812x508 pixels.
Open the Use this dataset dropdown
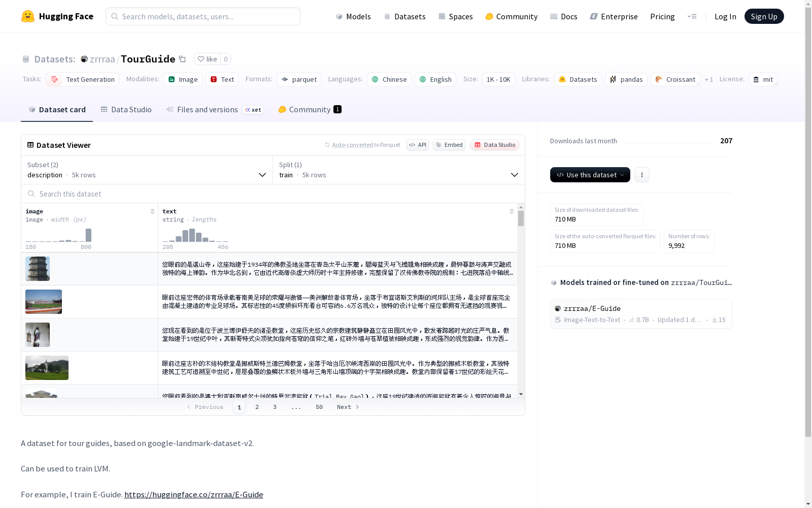590,175
